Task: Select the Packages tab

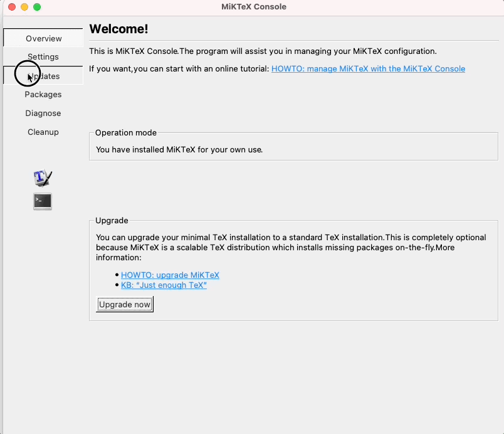Action: pos(43,95)
